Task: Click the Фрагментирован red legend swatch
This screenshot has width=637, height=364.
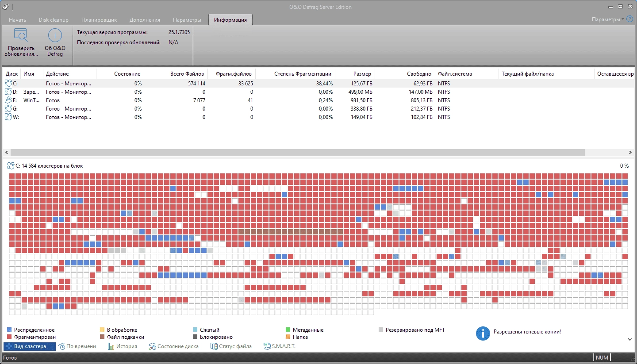Action: (x=9, y=337)
